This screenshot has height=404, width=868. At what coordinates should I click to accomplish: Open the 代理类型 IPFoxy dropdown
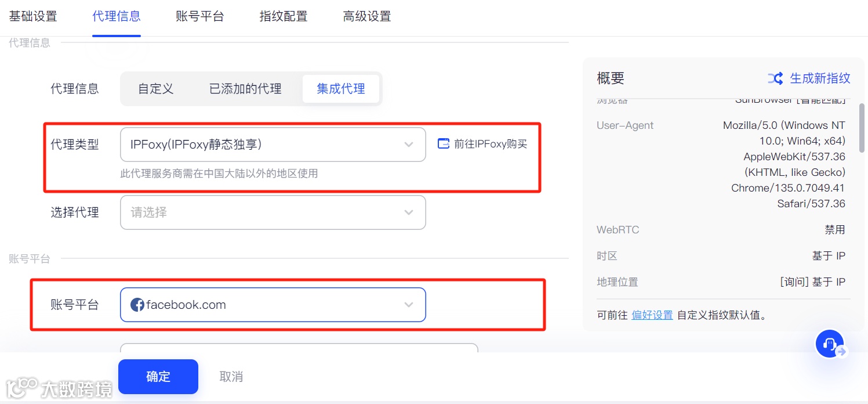(273, 145)
